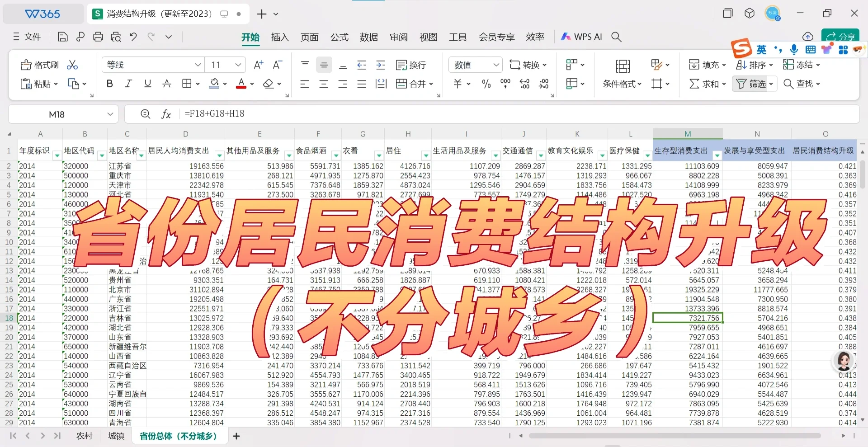Align text to bottom

click(x=343, y=65)
